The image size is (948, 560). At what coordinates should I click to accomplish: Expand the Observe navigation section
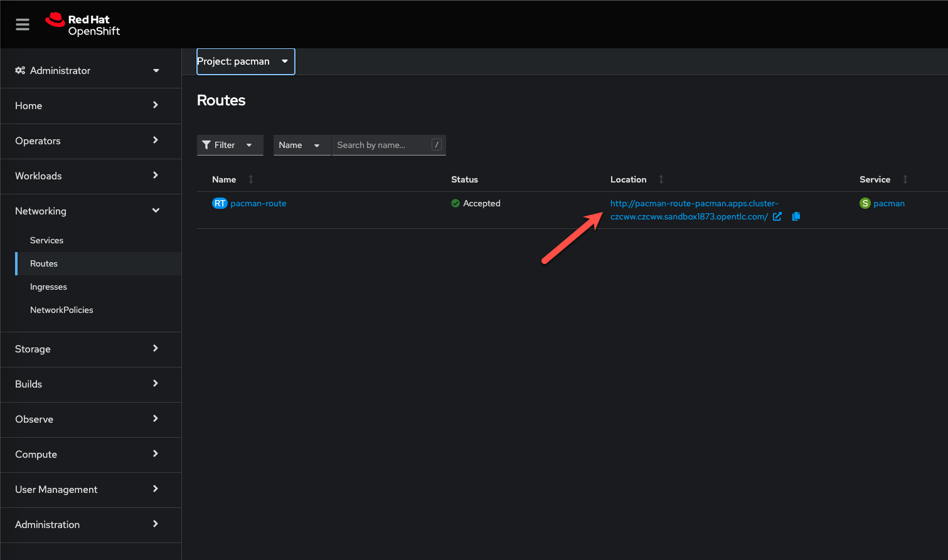click(x=90, y=419)
